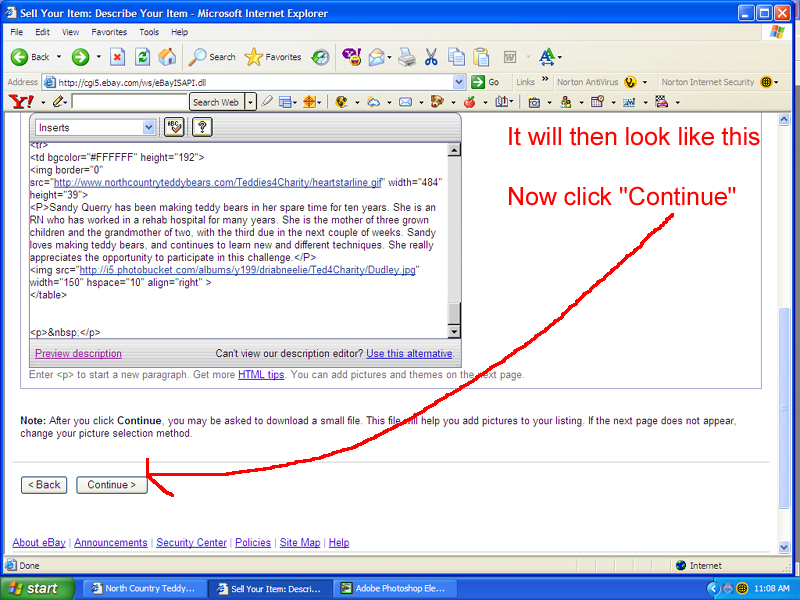Click in the Yahoo search input field
This screenshot has width=800, height=600.
[130, 102]
